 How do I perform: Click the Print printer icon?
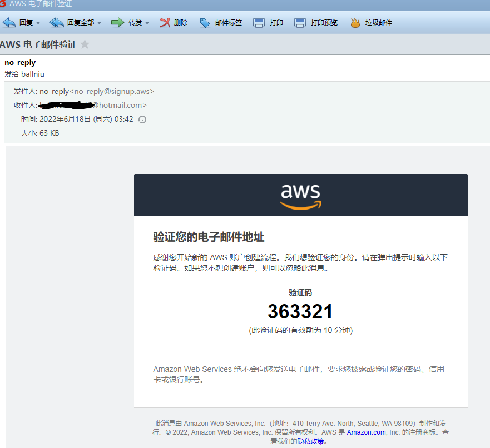(259, 23)
